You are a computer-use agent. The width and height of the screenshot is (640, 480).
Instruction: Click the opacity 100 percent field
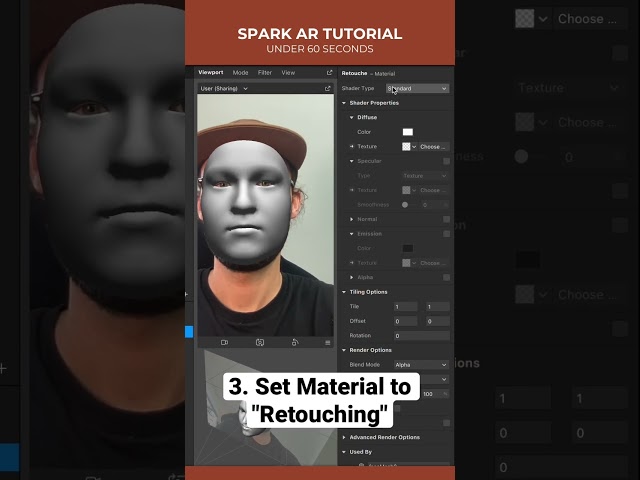coord(435,394)
